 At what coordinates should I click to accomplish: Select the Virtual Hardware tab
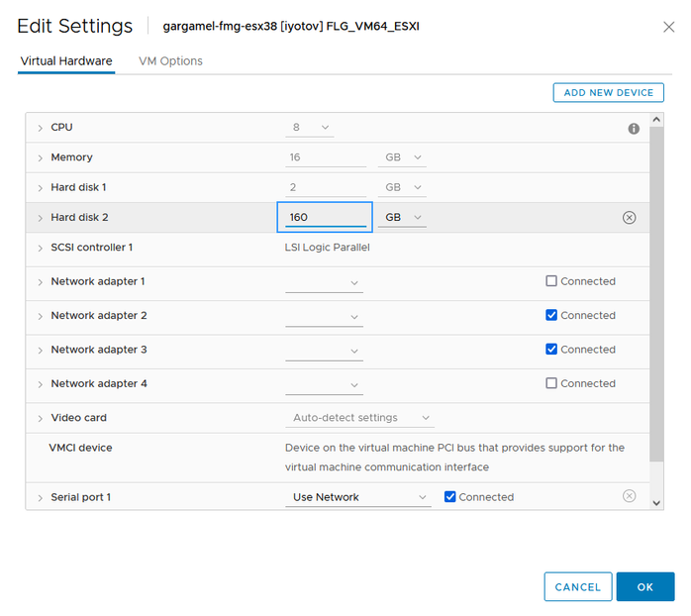tap(66, 61)
